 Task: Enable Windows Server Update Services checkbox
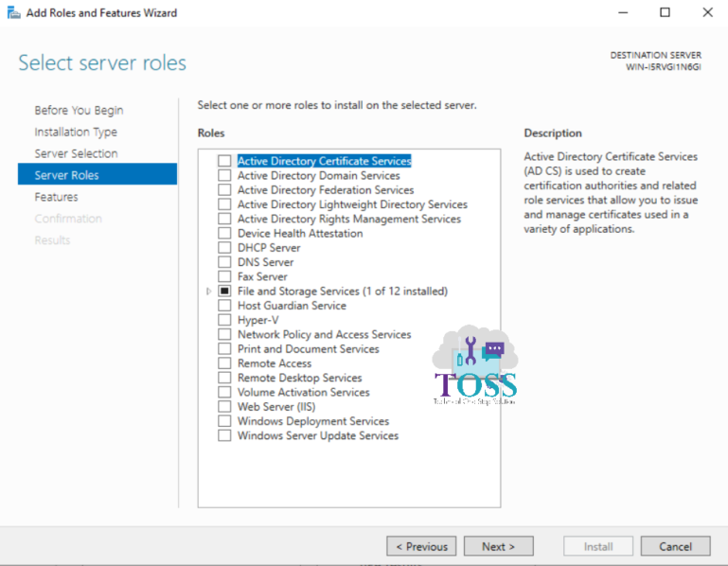pyautogui.click(x=224, y=435)
